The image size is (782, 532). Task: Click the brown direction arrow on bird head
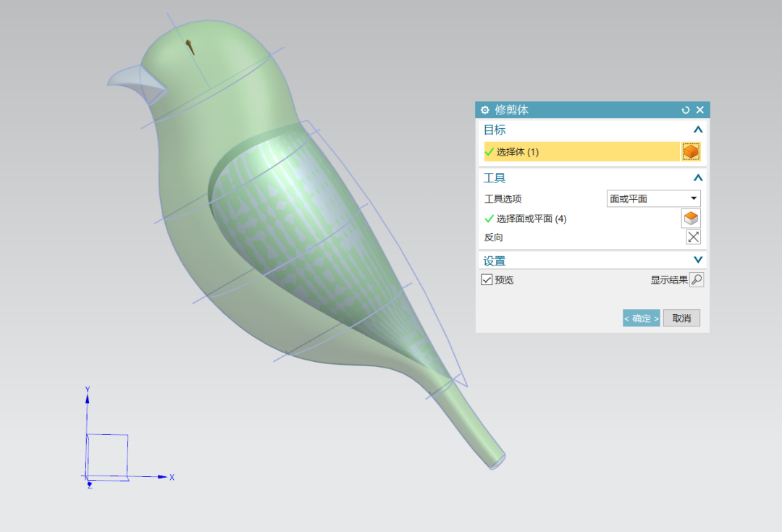click(190, 47)
